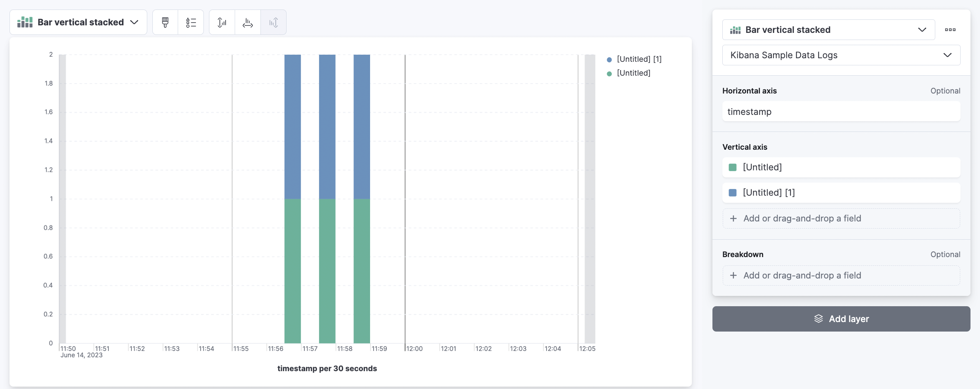Add a field to the Vertical axis
980x389 pixels.
841,218
